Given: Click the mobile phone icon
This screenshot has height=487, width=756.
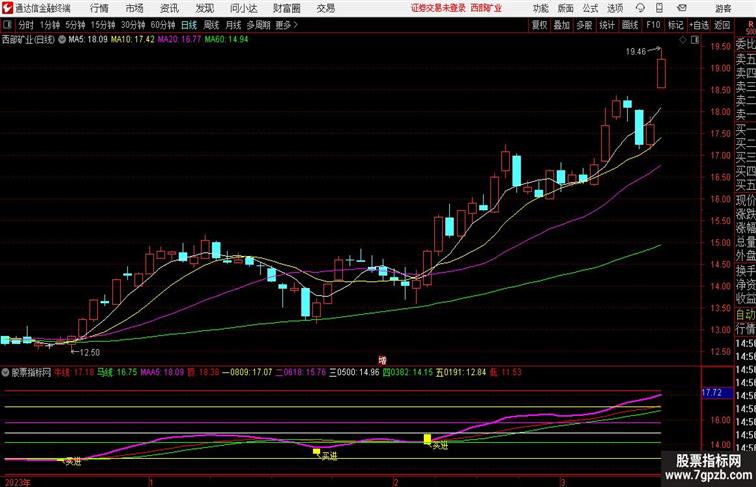Looking at the screenshot, I should pos(659,8).
